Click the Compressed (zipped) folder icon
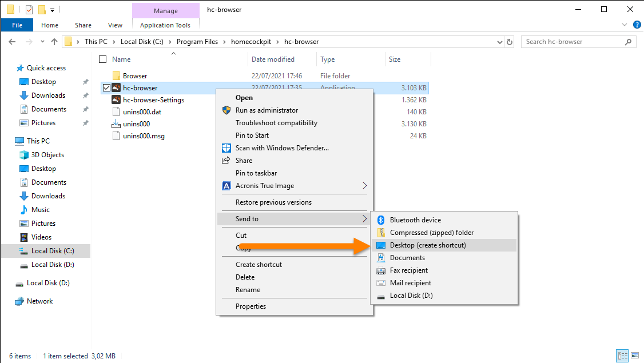This screenshot has height=363, width=644. click(381, 233)
